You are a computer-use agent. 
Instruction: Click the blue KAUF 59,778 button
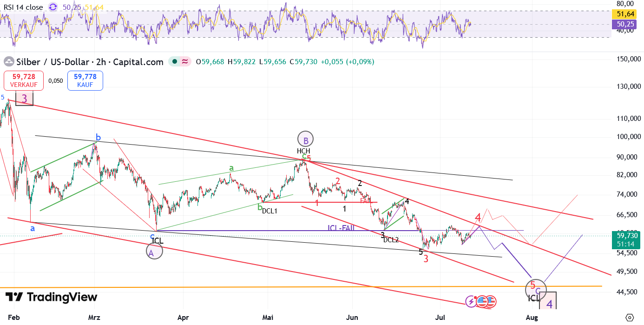[x=85, y=80]
